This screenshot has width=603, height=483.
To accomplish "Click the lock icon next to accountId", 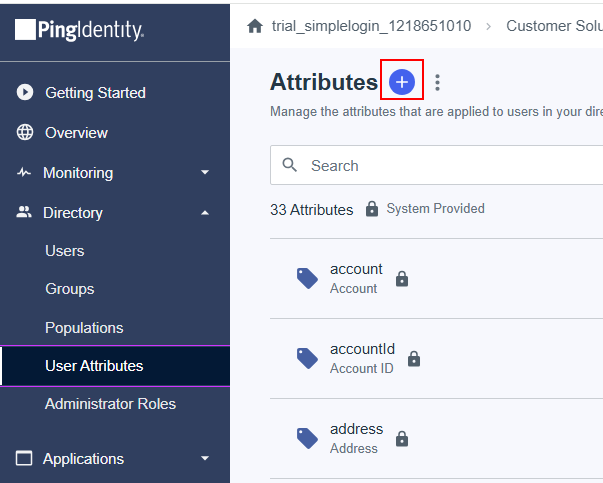I will [414, 359].
